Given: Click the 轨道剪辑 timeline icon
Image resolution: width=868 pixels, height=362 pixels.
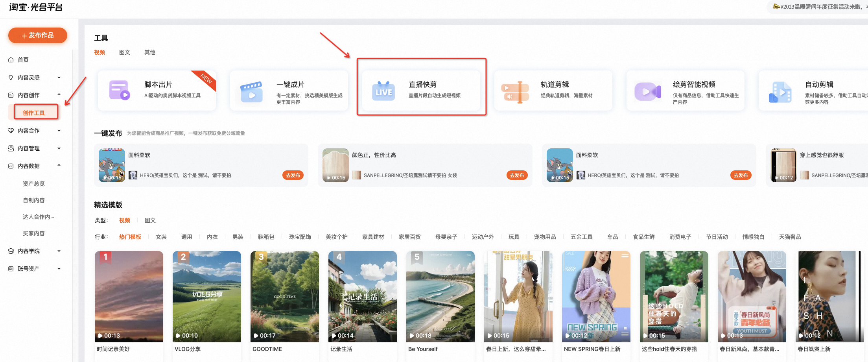Looking at the screenshot, I should point(516,92).
